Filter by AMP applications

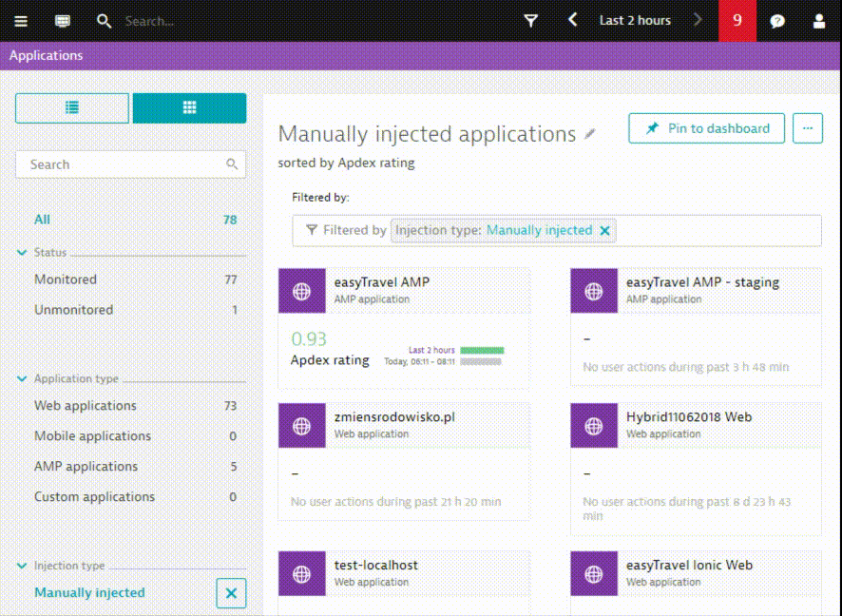tap(86, 466)
